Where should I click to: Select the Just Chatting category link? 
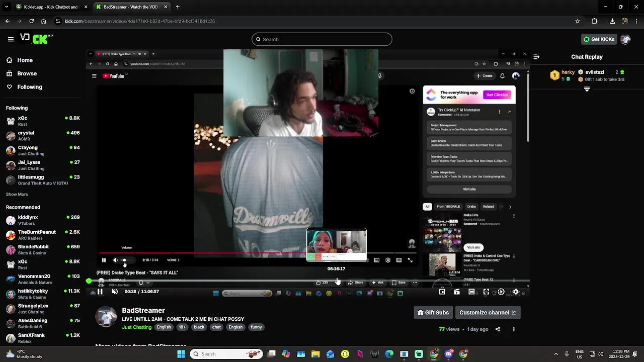pyautogui.click(x=137, y=327)
